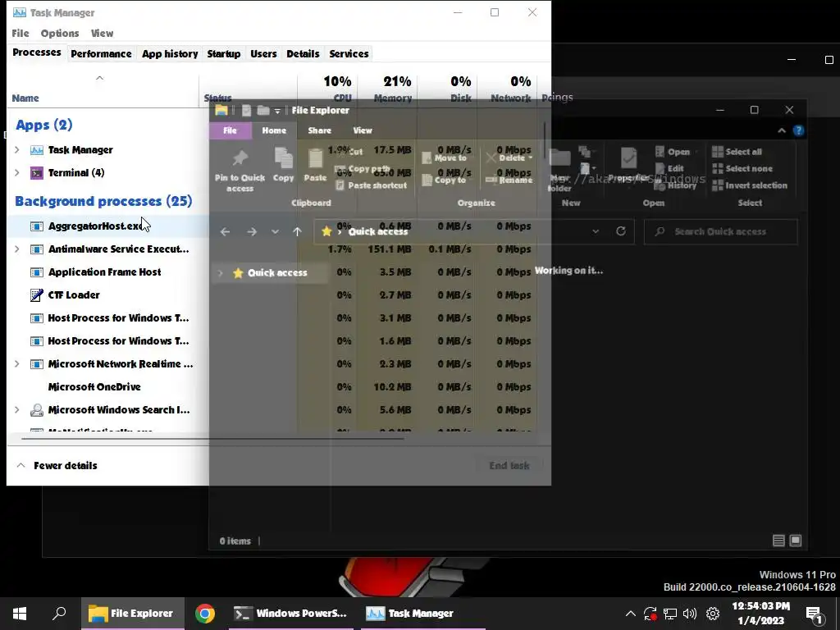This screenshot has width=840, height=630.
Task: Click the Back arrow in File Explorer
Action: click(225, 231)
